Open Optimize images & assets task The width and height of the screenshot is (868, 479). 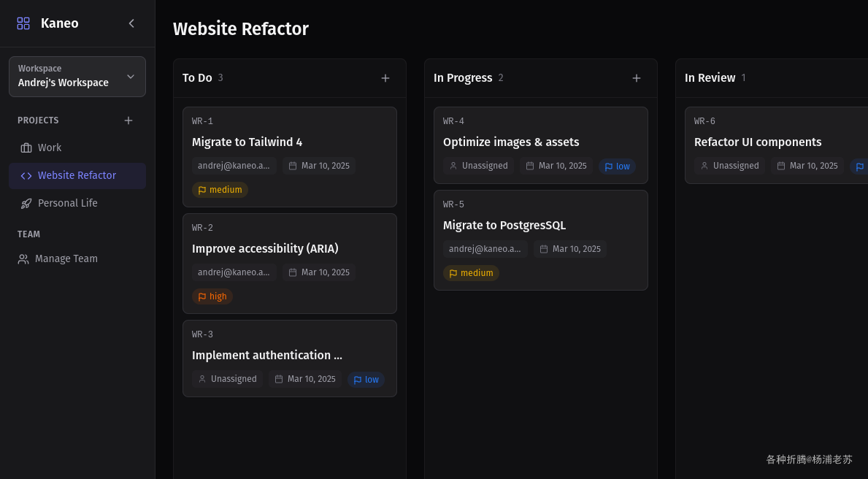(511, 142)
